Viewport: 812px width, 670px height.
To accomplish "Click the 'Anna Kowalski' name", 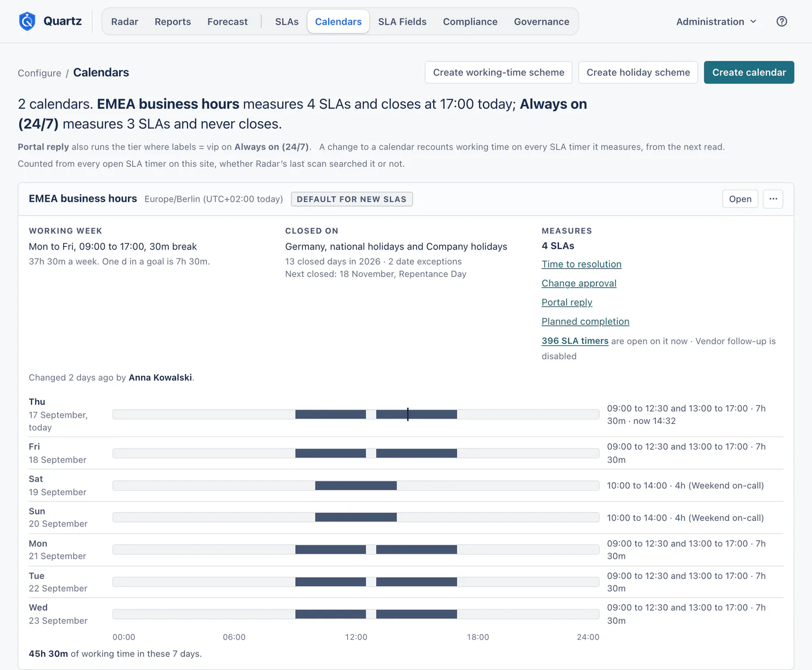I will click(160, 378).
